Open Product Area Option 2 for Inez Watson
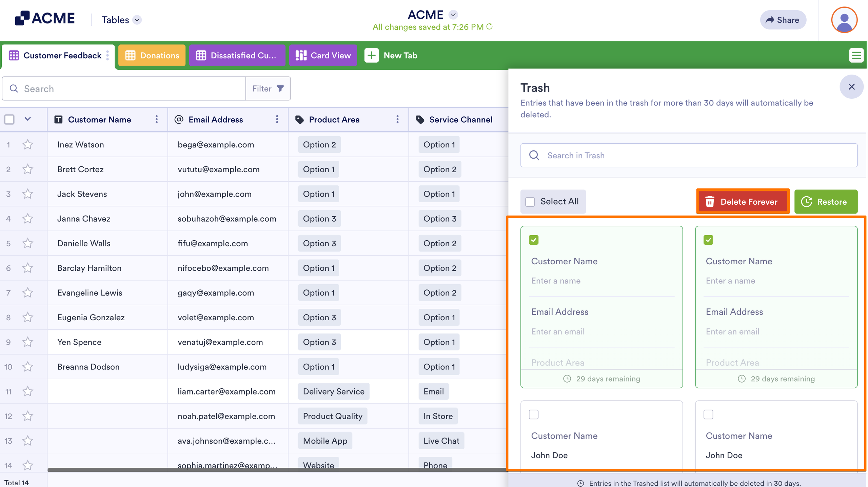The height and width of the screenshot is (487, 868). (x=319, y=145)
